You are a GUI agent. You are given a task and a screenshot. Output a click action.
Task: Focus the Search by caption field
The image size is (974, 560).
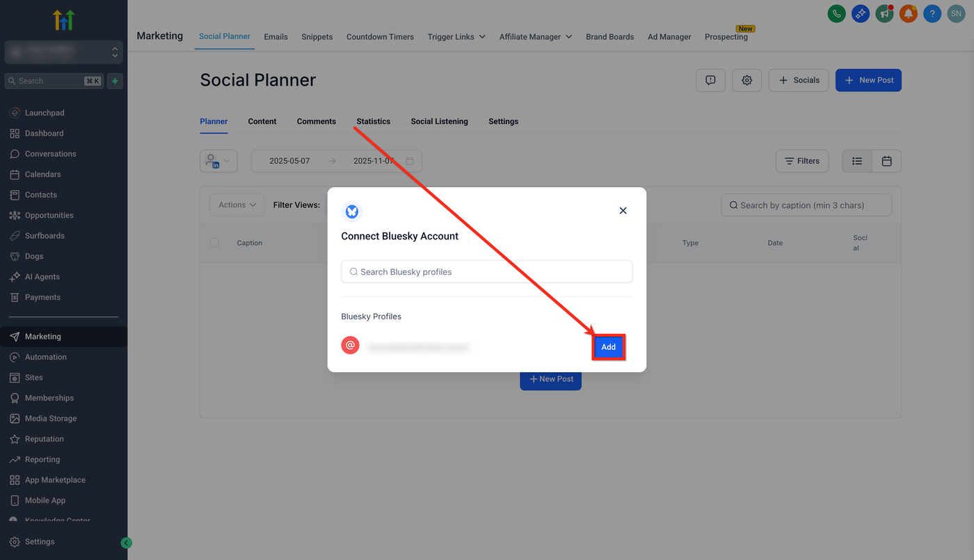point(806,205)
